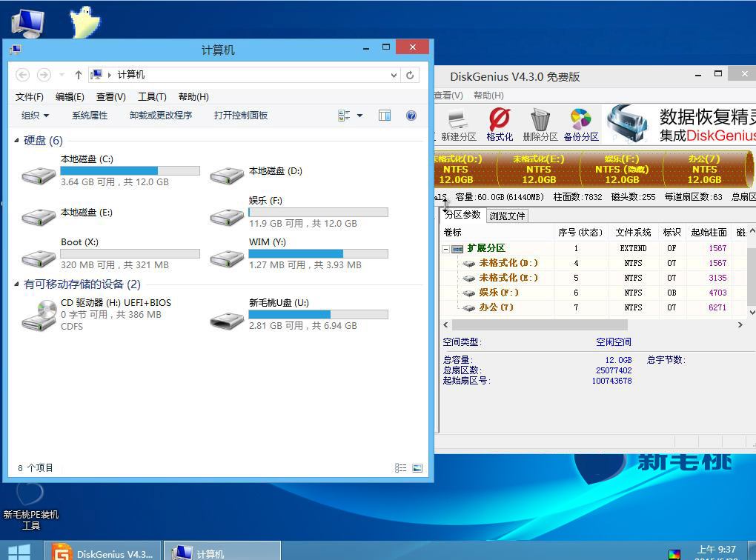Click 格式化 (Format) in DiskGenius toolbar
This screenshot has height=560, width=756.
500,125
